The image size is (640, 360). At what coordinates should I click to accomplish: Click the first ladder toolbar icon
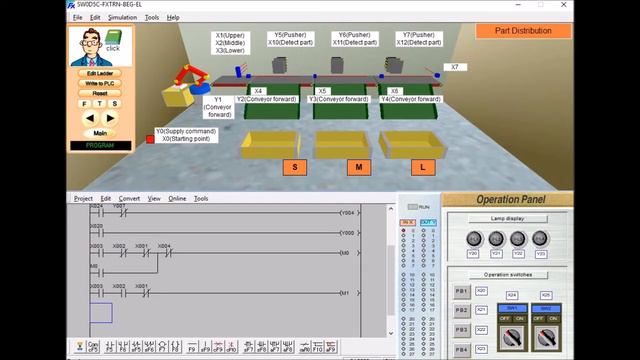click(x=80, y=347)
